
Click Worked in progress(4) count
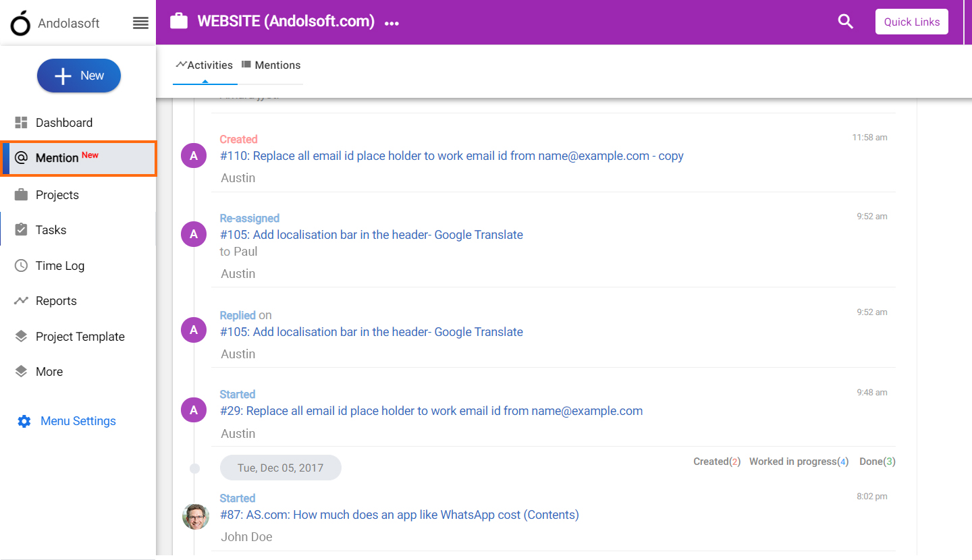799,461
